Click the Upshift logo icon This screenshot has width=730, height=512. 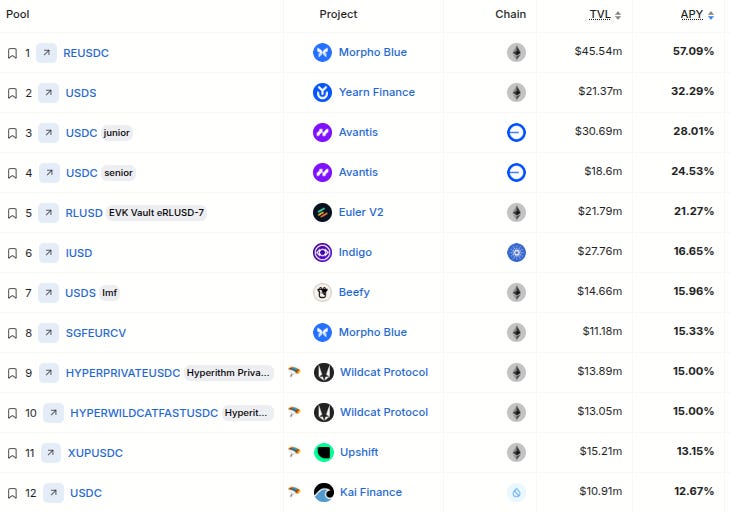click(x=324, y=452)
